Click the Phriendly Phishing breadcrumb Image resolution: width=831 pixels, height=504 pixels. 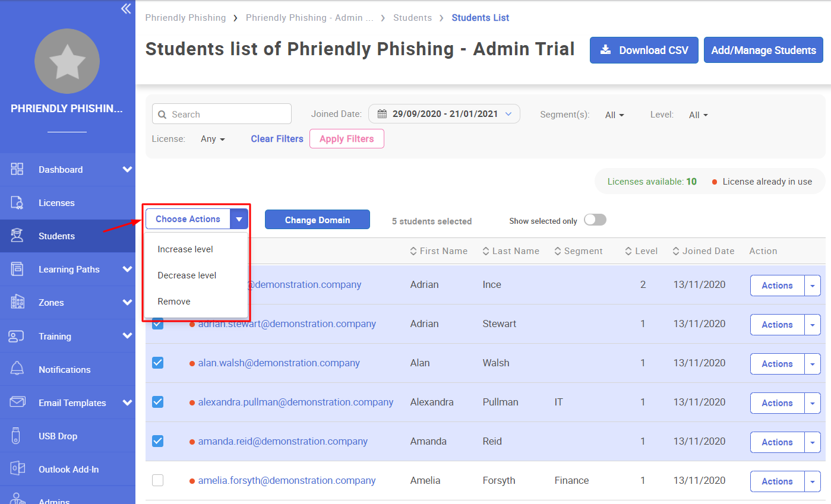point(185,18)
